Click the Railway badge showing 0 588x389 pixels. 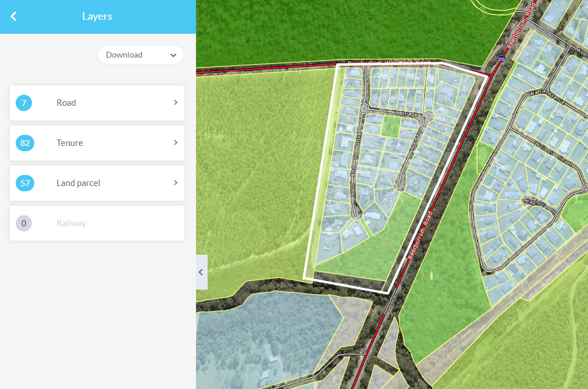click(x=24, y=223)
